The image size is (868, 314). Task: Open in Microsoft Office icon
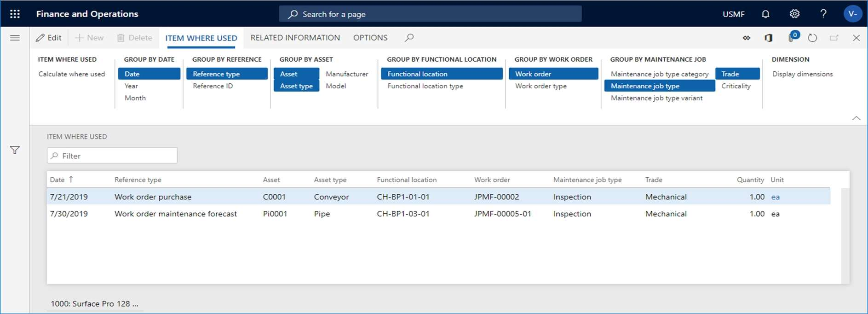click(769, 38)
